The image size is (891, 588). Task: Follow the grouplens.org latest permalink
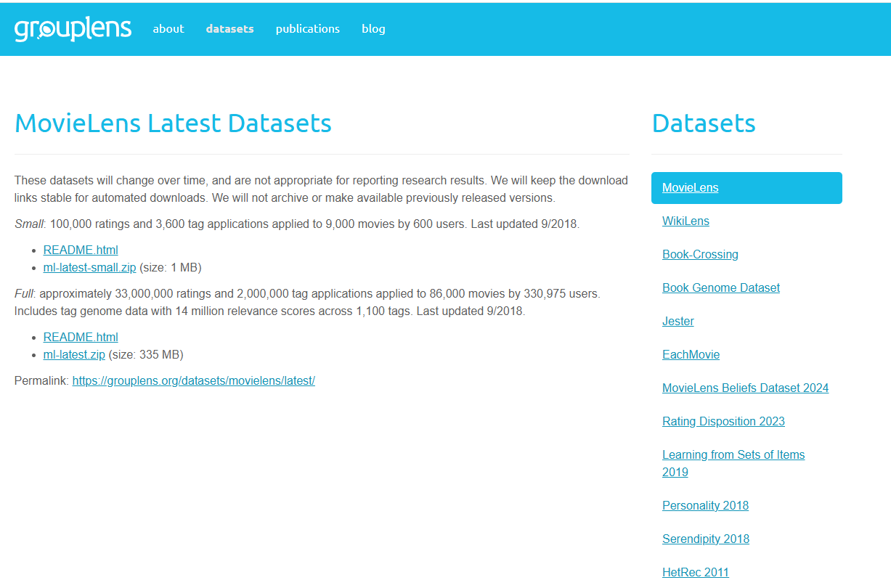194,380
